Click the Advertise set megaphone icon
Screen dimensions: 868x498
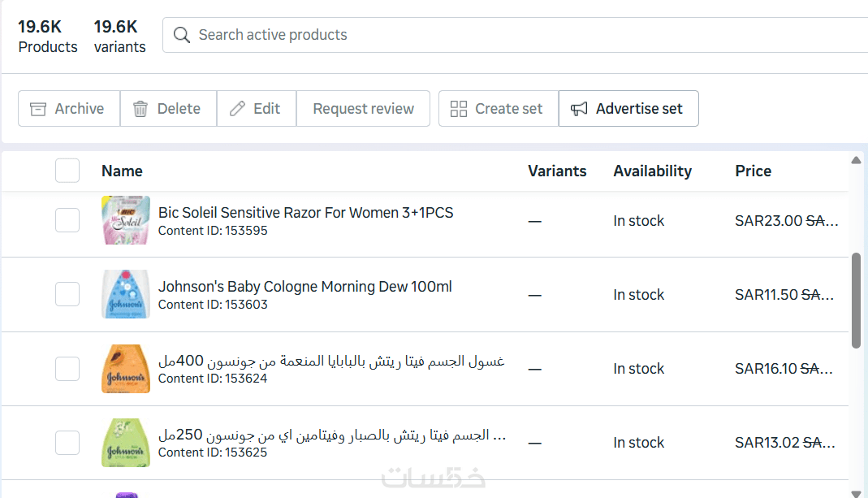point(579,109)
